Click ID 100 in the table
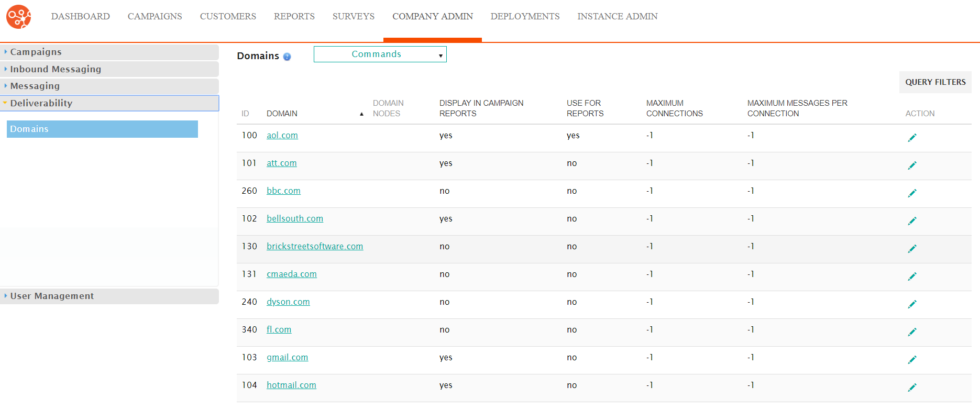 [249, 135]
